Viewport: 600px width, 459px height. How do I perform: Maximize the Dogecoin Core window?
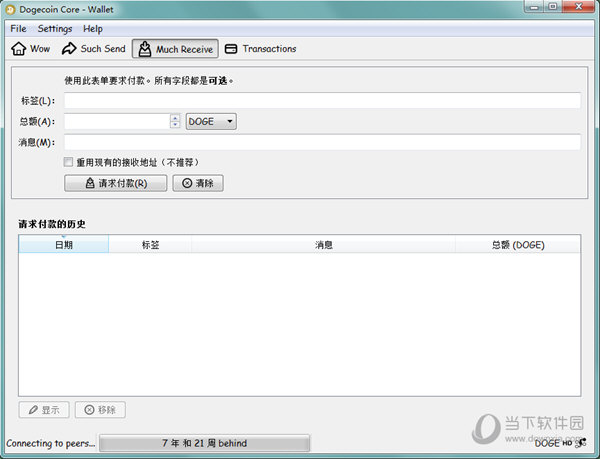click(x=553, y=7)
